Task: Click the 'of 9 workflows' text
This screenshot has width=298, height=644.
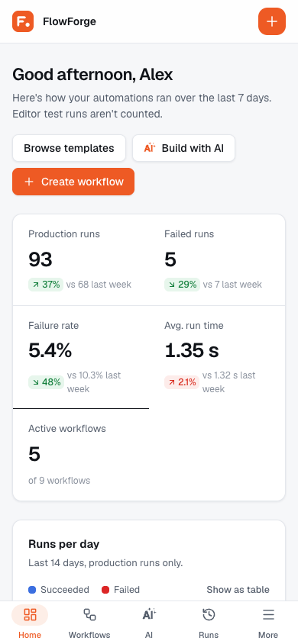Action: (x=59, y=480)
